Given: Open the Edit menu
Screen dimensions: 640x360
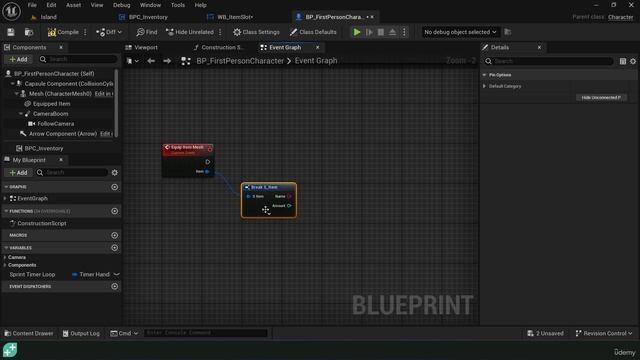Looking at the screenshot, I should coord(51,5).
